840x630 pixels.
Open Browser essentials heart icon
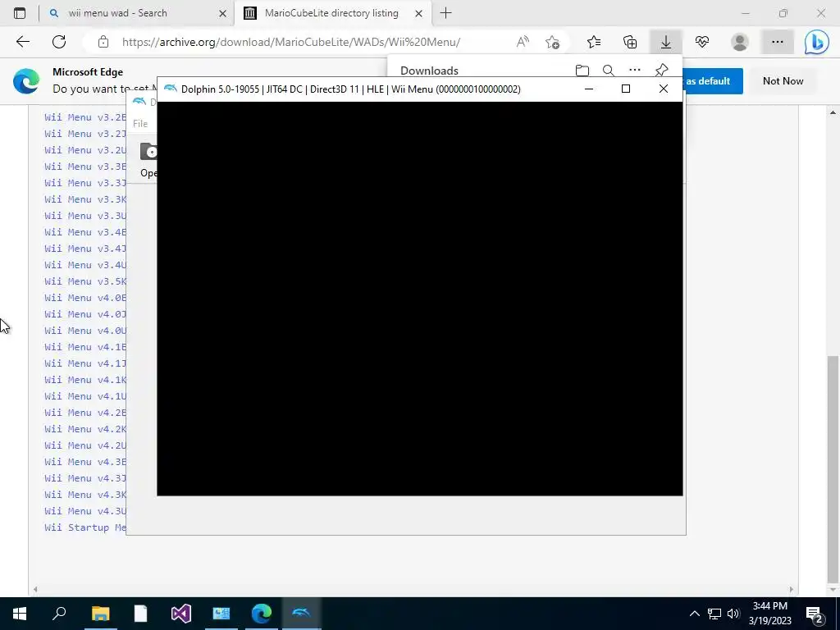pos(702,42)
